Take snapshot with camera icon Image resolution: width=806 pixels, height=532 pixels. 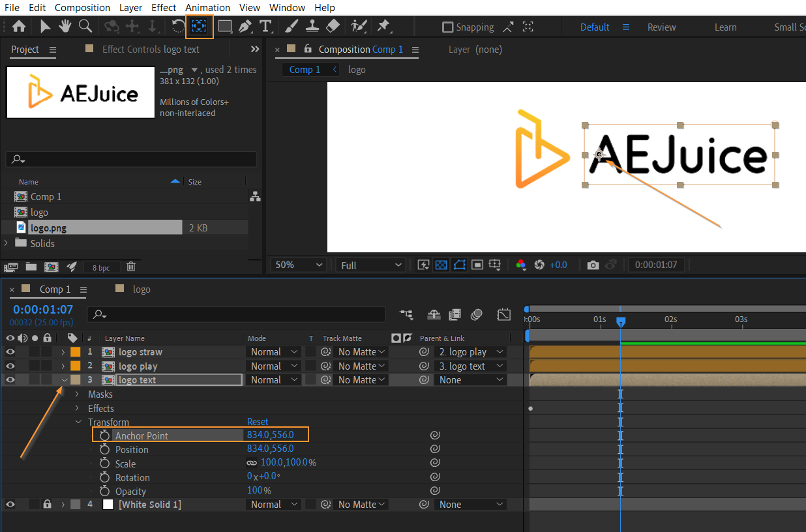(x=592, y=265)
